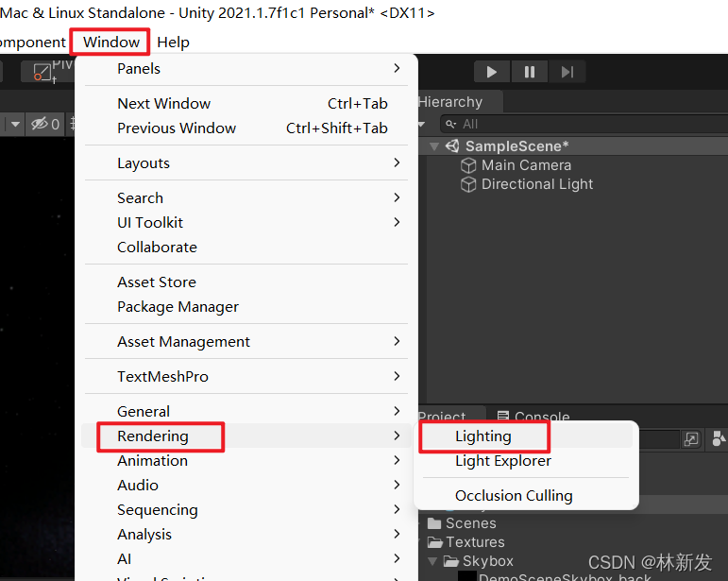Viewport: 728px width, 581px height.
Task: Choose Light Explorer in the submenu
Action: coord(526,461)
